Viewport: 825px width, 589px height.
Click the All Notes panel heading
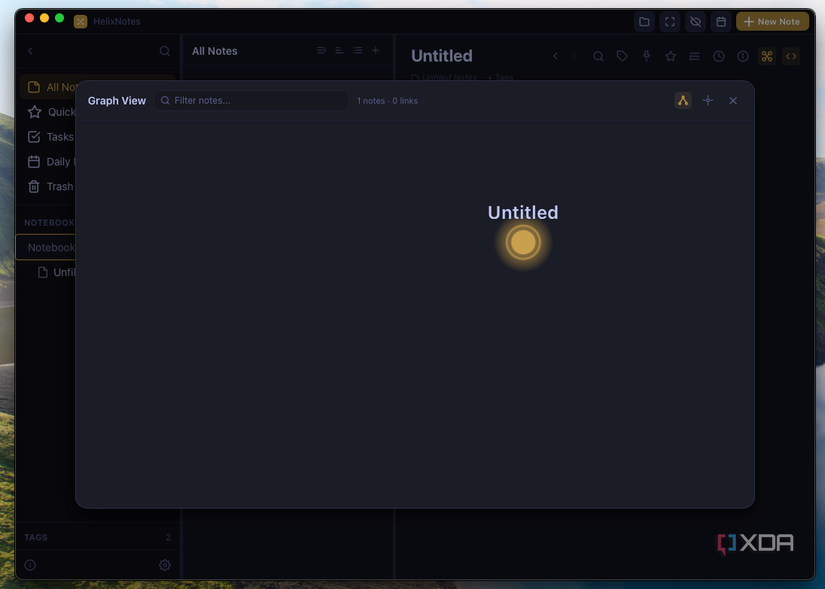click(215, 51)
